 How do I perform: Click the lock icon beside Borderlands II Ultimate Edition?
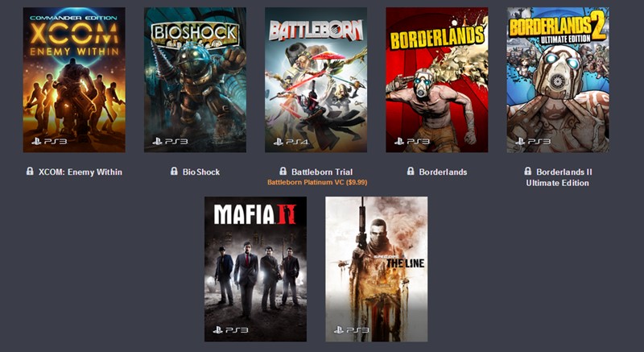[528, 171]
